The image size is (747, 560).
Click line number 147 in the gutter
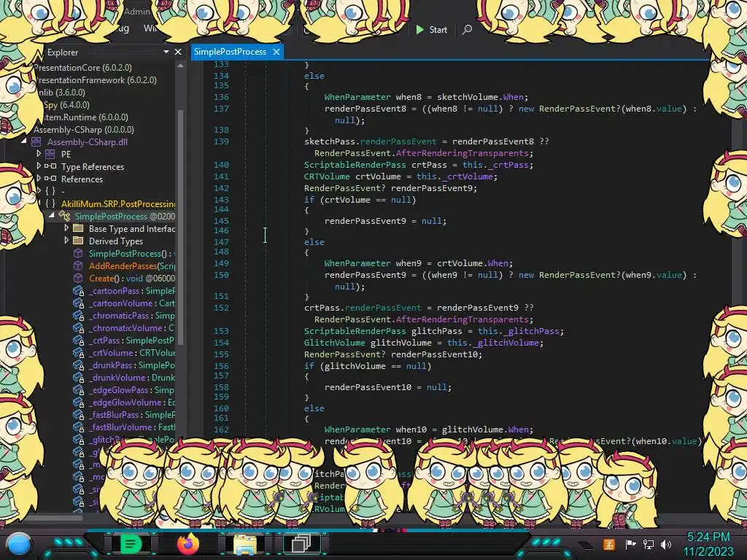[x=221, y=242]
